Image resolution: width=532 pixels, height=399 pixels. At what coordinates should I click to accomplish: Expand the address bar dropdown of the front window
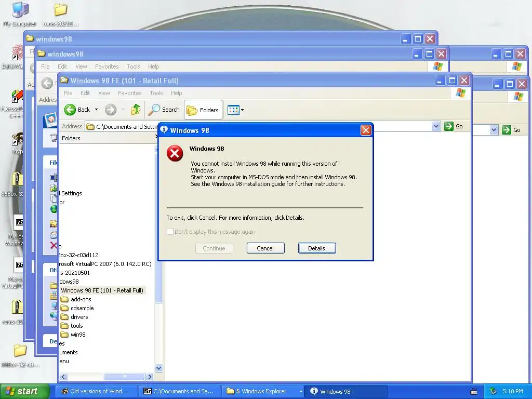[x=436, y=126]
